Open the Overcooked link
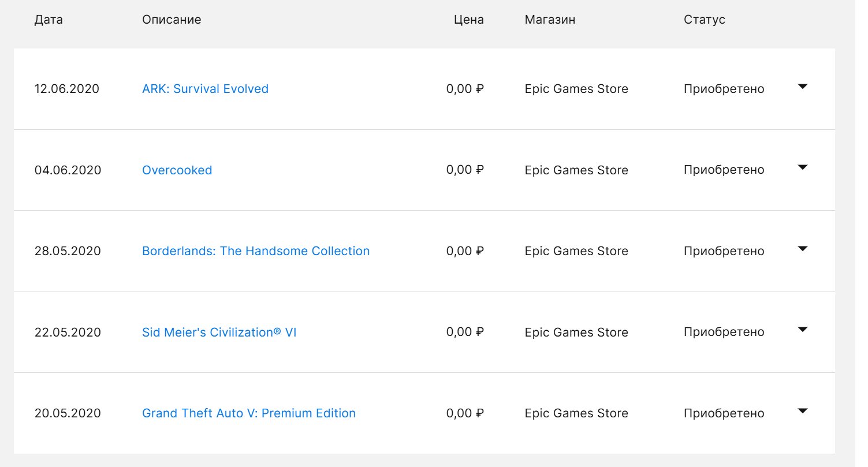 pyautogui.click(x=177, y=170)
